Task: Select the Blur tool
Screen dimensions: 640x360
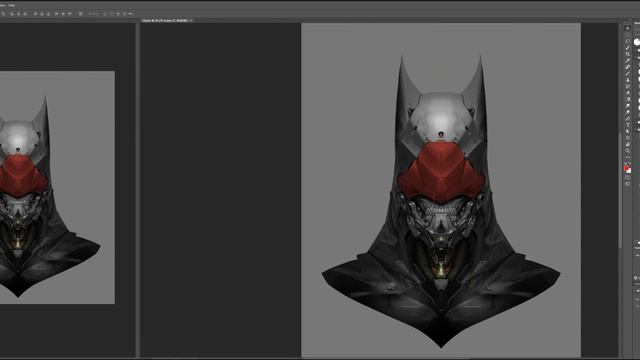Action: pyautogui.click(x=627, y=106)
